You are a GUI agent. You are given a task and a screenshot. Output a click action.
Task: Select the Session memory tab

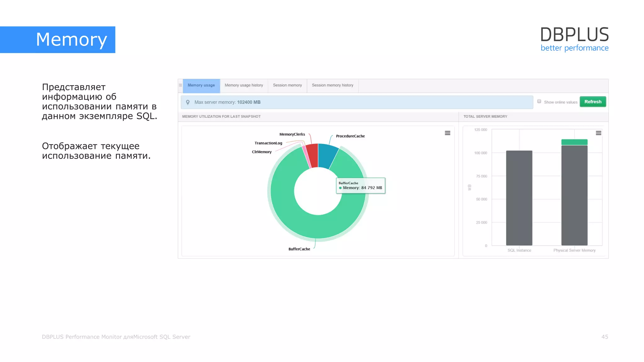pos(287,85)
